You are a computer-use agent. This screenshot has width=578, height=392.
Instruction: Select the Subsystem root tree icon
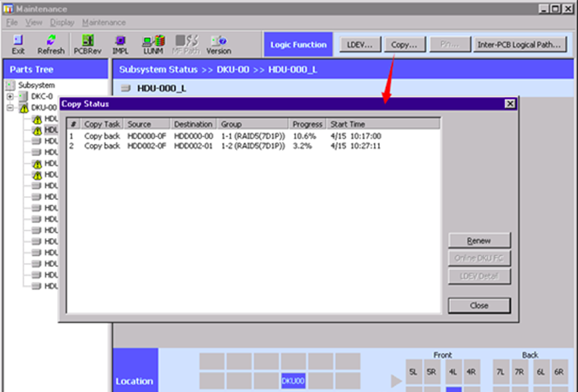pyautogui.click(x=11, y=86)
